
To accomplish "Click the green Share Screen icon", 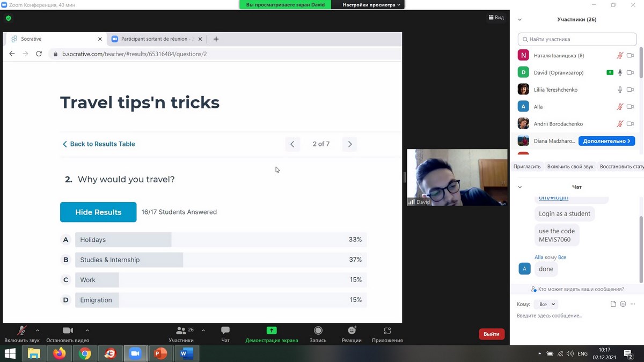I will pos(272,331).
